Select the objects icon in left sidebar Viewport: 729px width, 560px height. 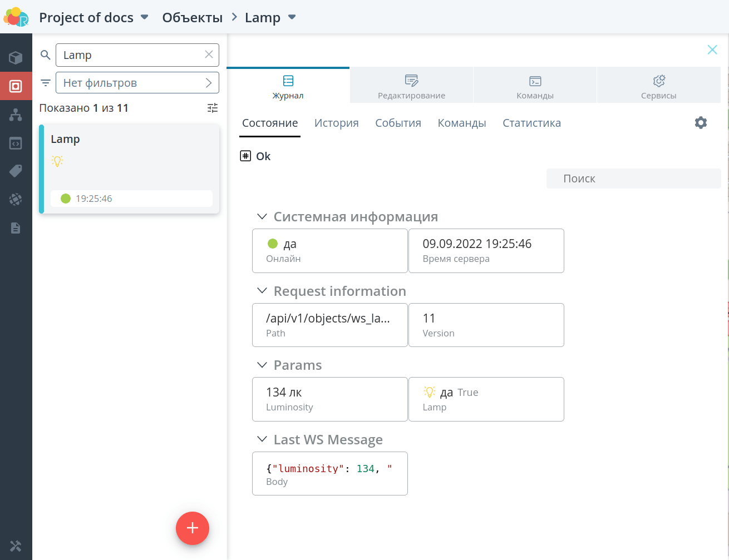coord(16,86)
